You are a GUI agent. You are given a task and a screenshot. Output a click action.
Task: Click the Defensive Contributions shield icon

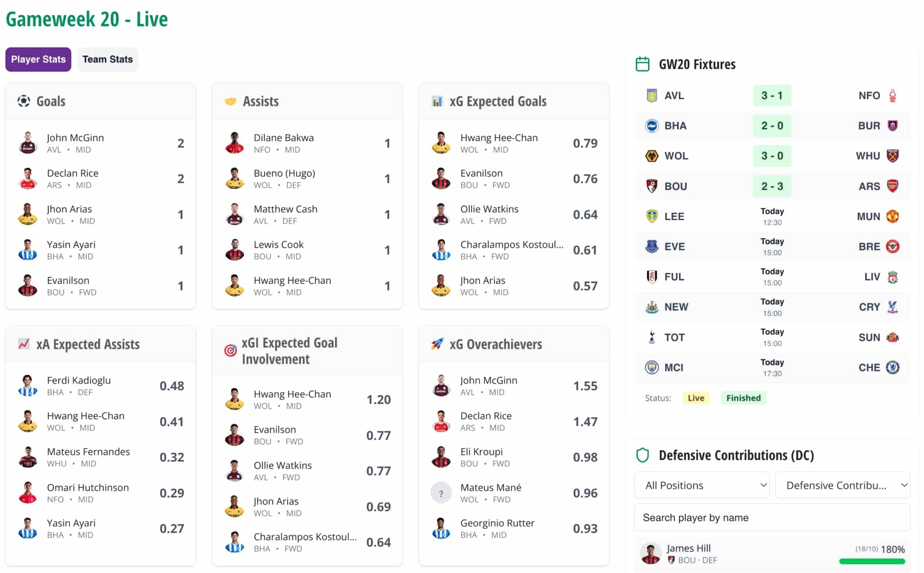642,455
